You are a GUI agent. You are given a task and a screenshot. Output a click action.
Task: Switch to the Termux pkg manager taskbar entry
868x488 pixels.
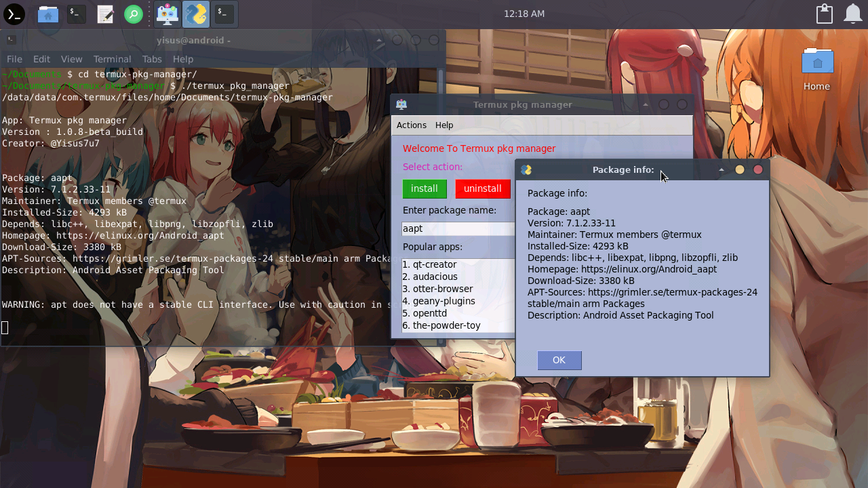[167, 14]
